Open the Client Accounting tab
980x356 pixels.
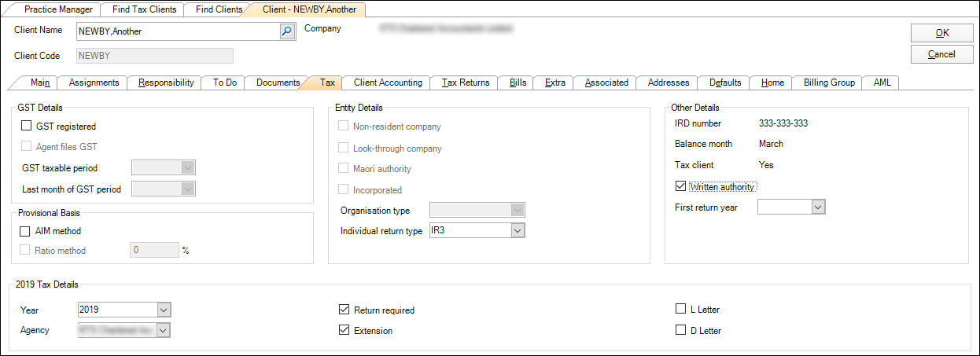pyautogui.click(x=388, y=83)
